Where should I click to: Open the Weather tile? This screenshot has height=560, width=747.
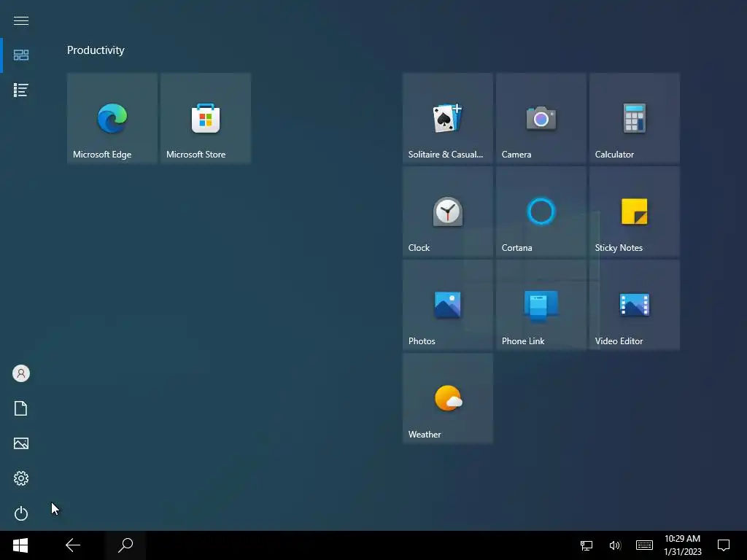[x=447, y=398]
